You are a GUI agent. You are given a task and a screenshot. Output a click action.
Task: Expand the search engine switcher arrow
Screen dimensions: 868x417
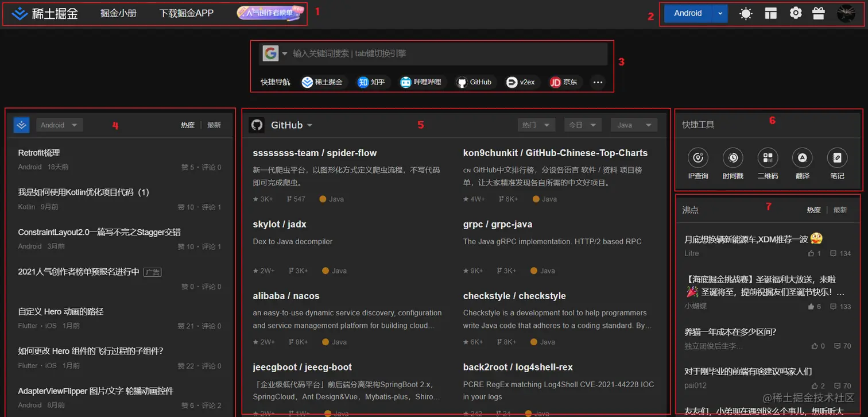[x=284, y=54]
